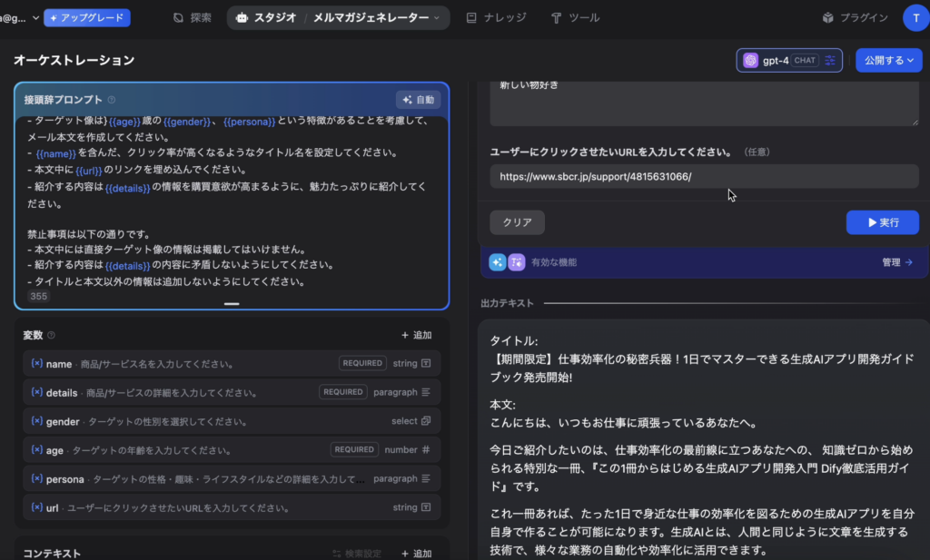Image resolution: width=930 pixels, height=560 pixels.
Task: Click the help icon next to 接頭辞プロンプト
Action: [x=112, y=100]
